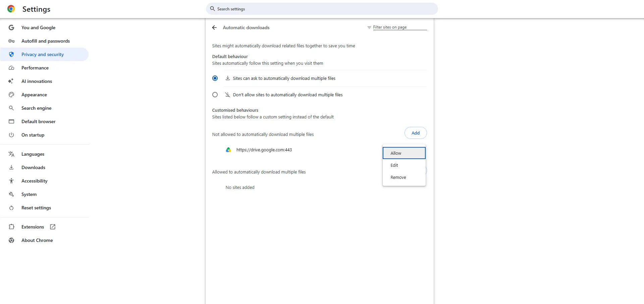
Task: Click the 'Customised behaviours' heading
Action: 235,110
